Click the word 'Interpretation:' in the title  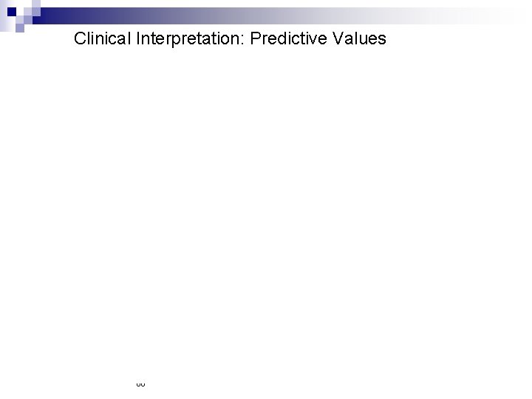[191, 38]
